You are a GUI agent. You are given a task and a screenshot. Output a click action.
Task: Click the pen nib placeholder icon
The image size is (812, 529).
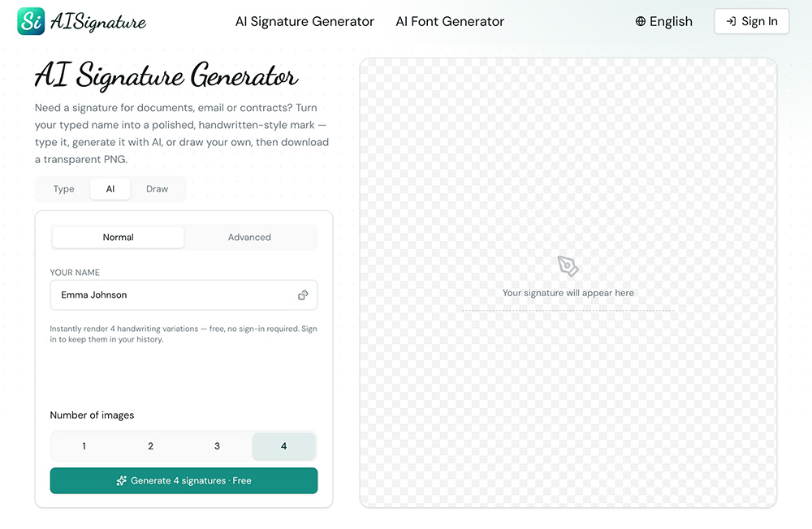(x=568, y=266)
